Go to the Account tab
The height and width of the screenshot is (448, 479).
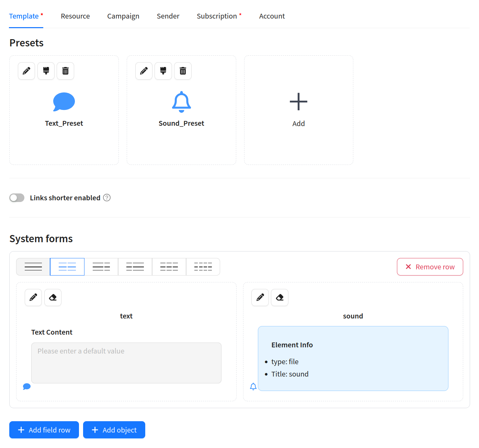pyautogui.click(x=272, y=16)
